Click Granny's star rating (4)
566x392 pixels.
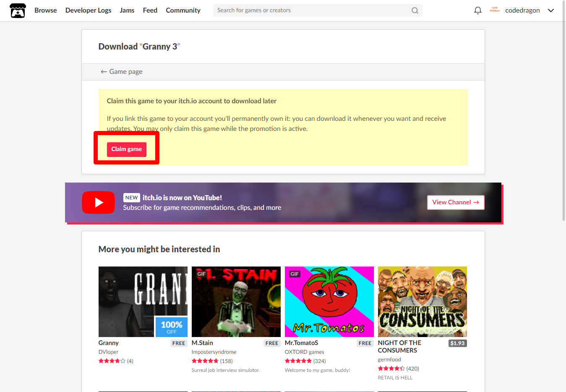click(x=116, y=361)
